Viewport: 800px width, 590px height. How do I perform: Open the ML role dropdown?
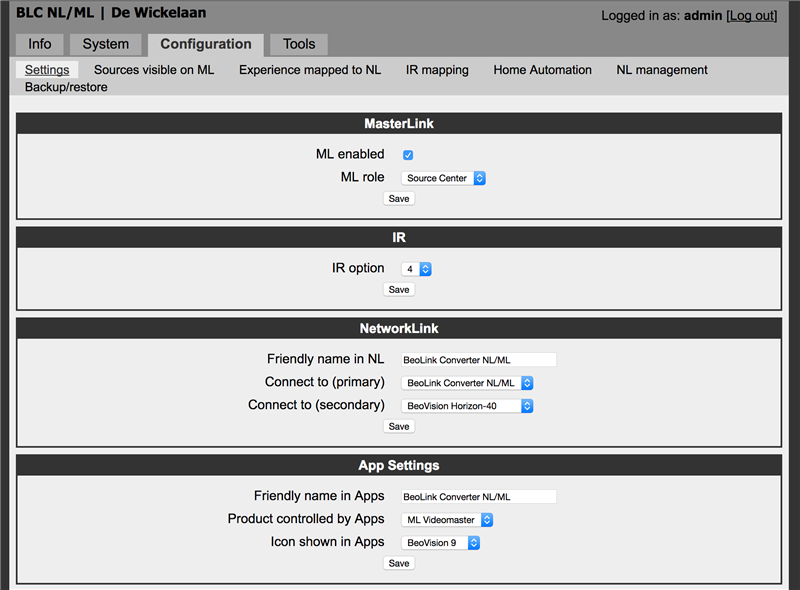443,178
